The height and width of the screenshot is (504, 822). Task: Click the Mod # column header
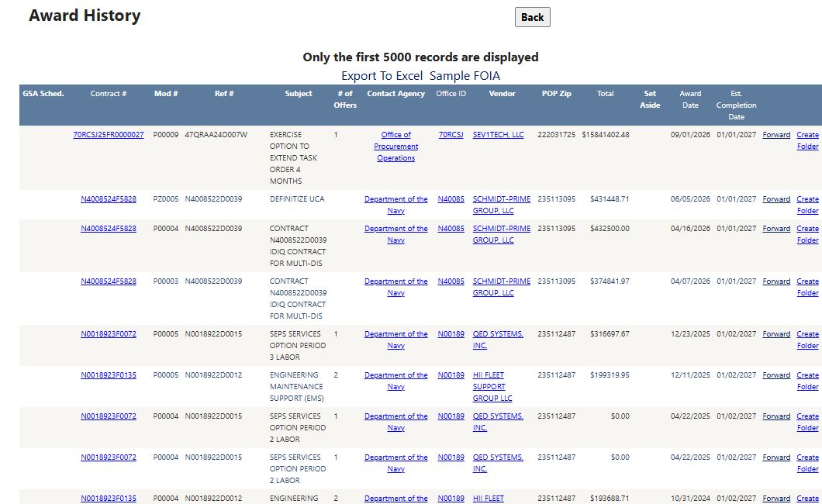(166, 94)
